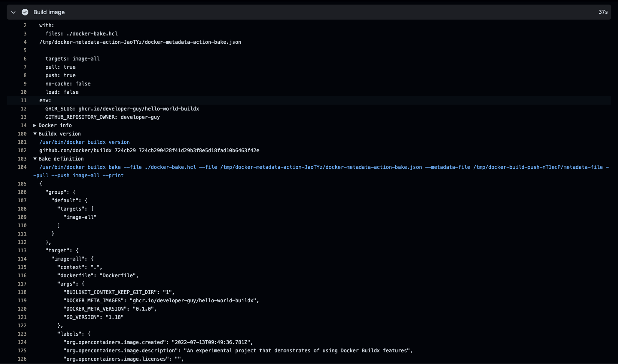
Task: Click the 'docker buildx bake --file' command line
Action: (x=322, y=171)
